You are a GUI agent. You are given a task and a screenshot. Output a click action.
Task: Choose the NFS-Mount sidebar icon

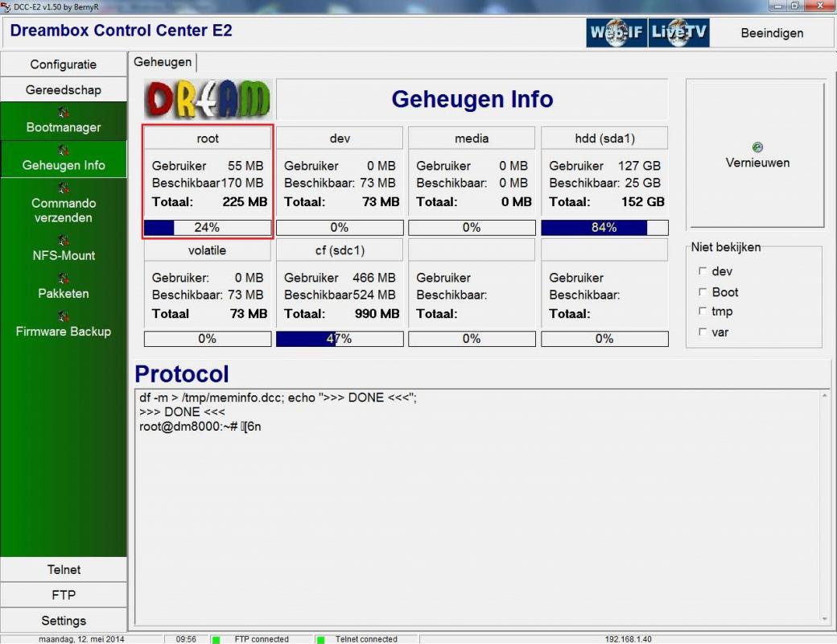64,241
